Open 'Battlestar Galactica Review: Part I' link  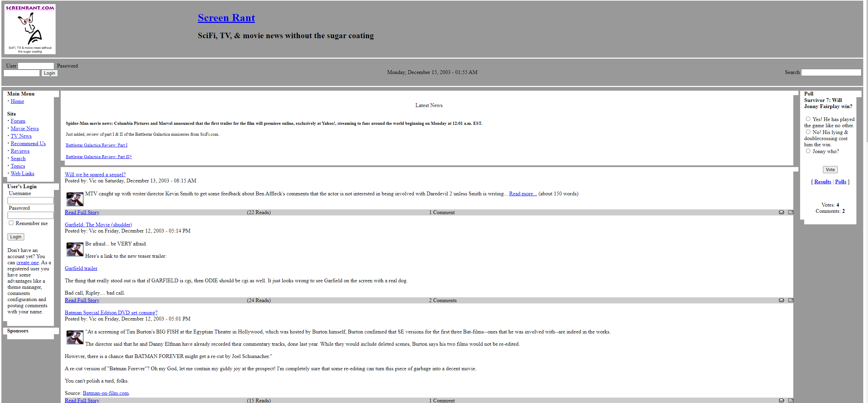click(x=97, y=145)
